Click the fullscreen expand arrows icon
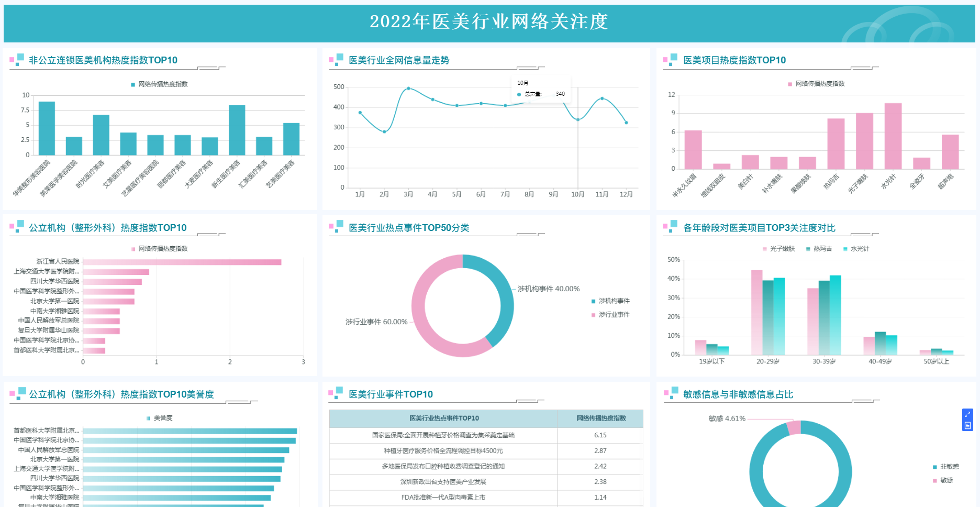The image size is (980, 507). [x=967, y=414]
